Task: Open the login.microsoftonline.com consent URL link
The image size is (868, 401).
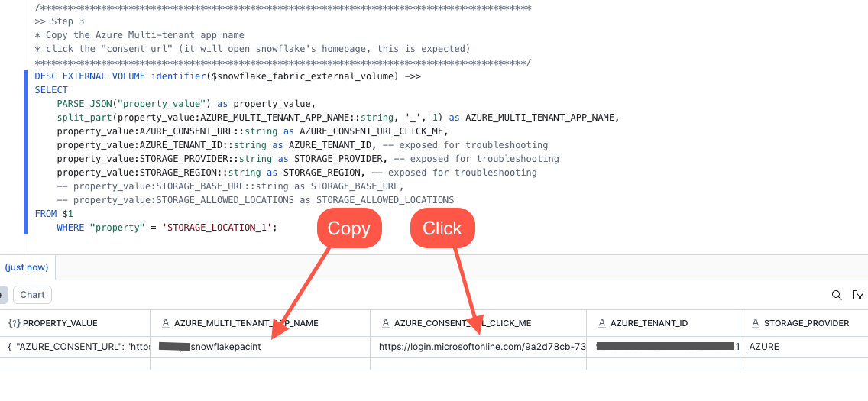Action: click(482, 347)
